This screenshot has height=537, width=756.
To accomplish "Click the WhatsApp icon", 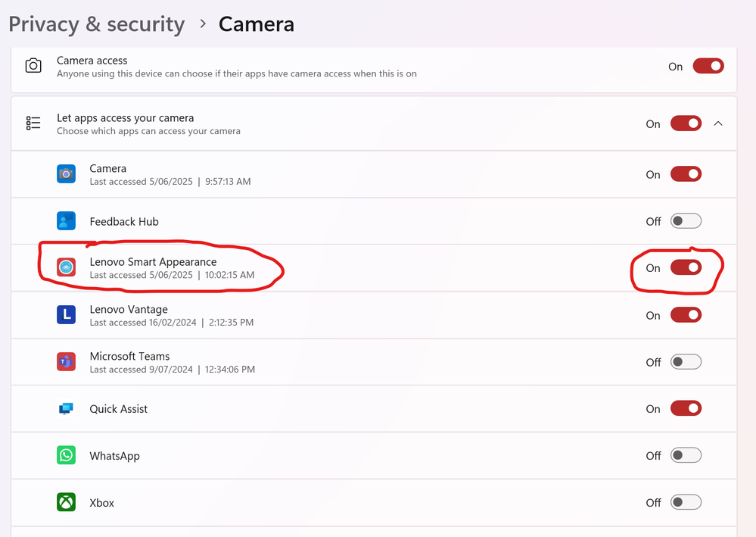I will tap(66, 455).
